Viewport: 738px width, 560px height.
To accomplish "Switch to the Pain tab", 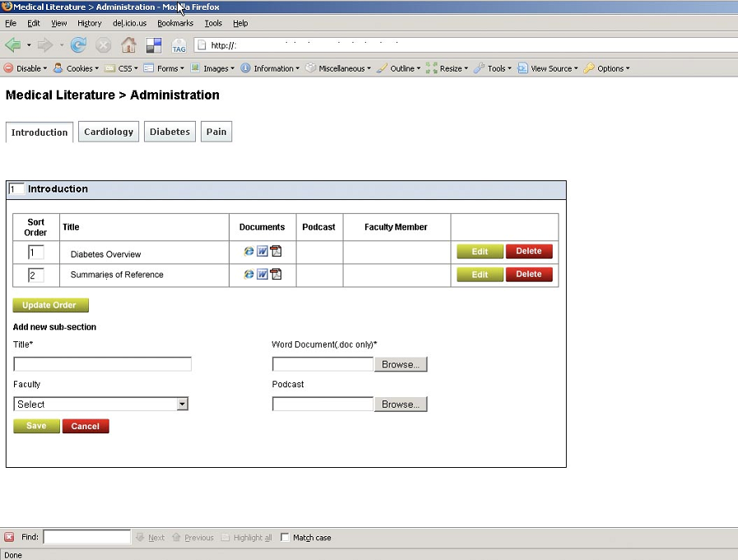I will coord(216,132).
